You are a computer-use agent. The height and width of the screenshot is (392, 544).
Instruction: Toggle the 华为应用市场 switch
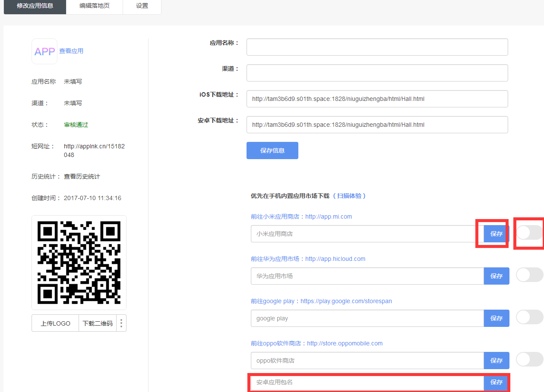[x=530, y=275]
